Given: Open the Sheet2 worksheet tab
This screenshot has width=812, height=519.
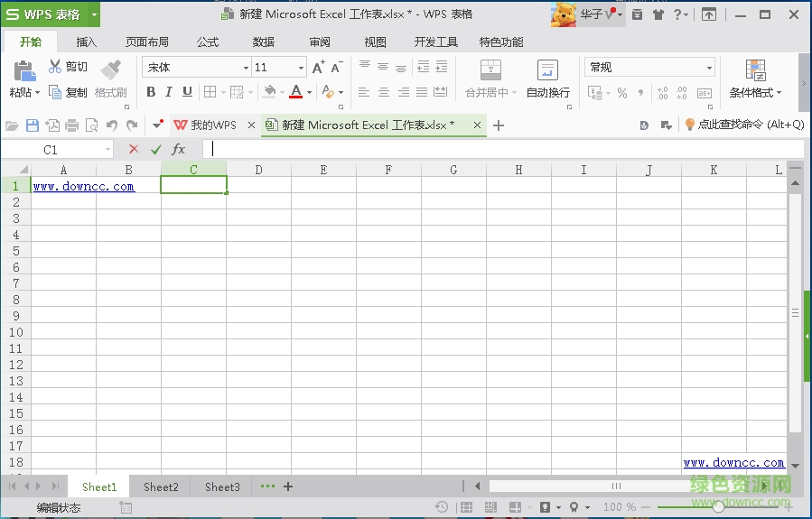Looking at the screenshot, I should [x=161, y=487].
